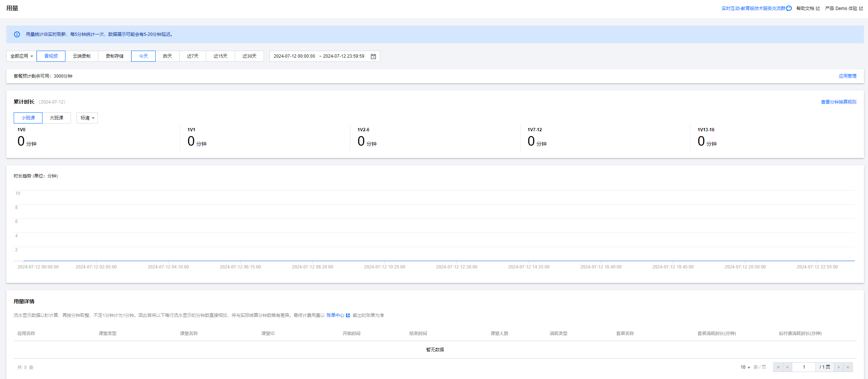Open the 全部应用 application dropdown
Viewport: 868px width, 379px height.
21,56
